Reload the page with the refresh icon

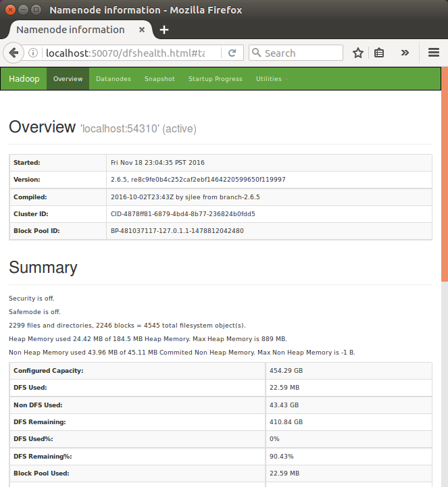(232, 53)
